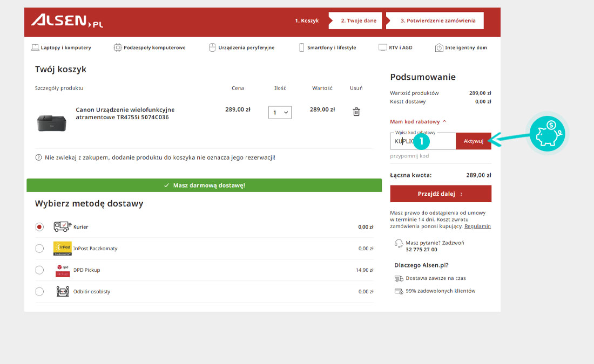Click the Łączna kwota 289,00 zł value
The image size is (594, 364).
pyautogui.click(x=478, y=175)
